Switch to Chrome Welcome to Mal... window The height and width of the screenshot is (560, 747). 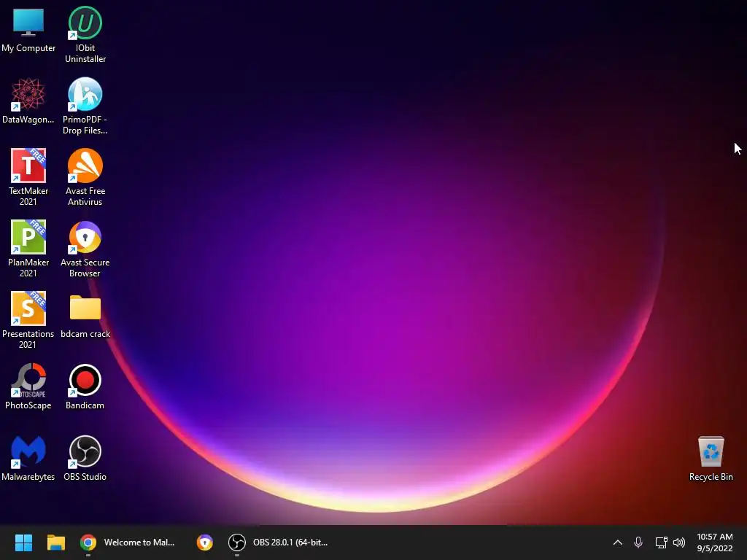click(128, 542)
